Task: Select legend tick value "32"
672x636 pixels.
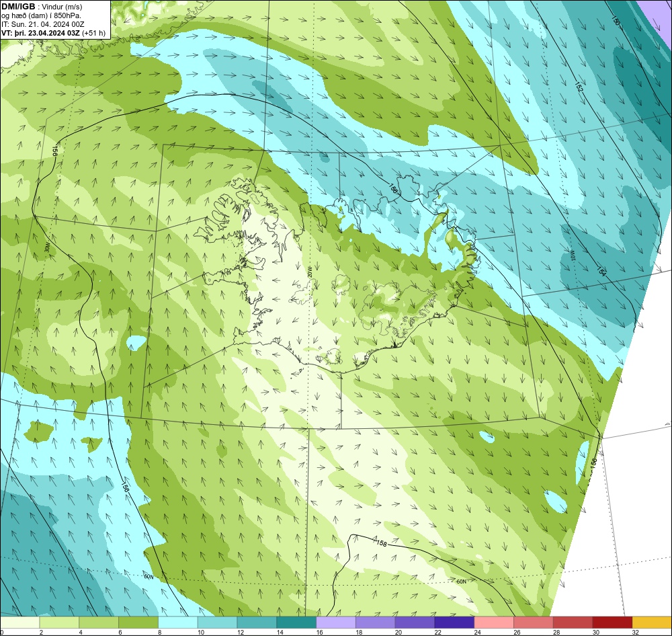Action: click(x=636, y=632)
